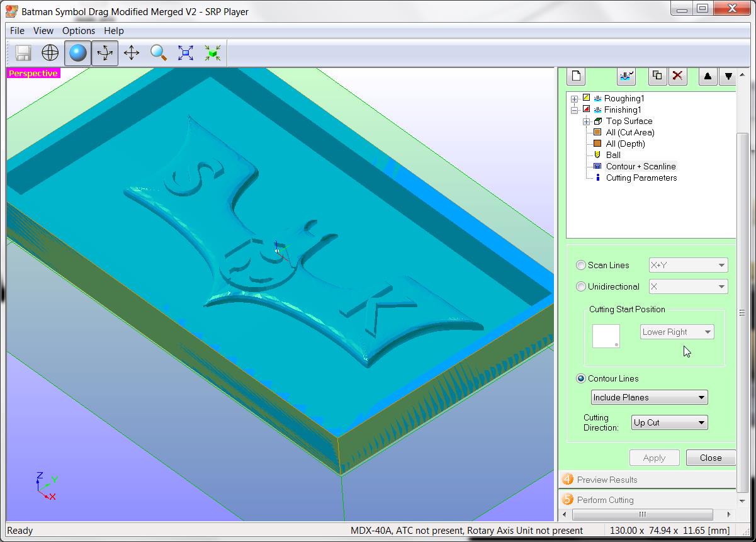Click scroll right arrow on horizontal scrollbar
756x542 pixels.
(x=730, y=514)
